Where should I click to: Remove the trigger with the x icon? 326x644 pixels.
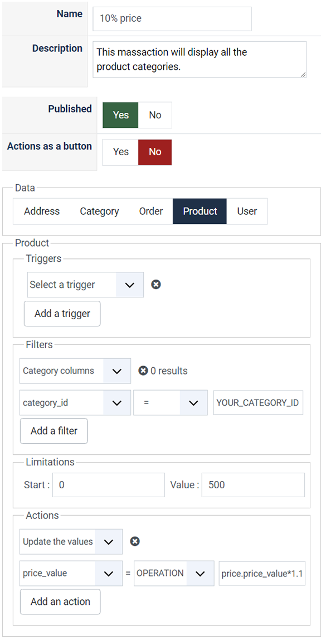[156, 284]
